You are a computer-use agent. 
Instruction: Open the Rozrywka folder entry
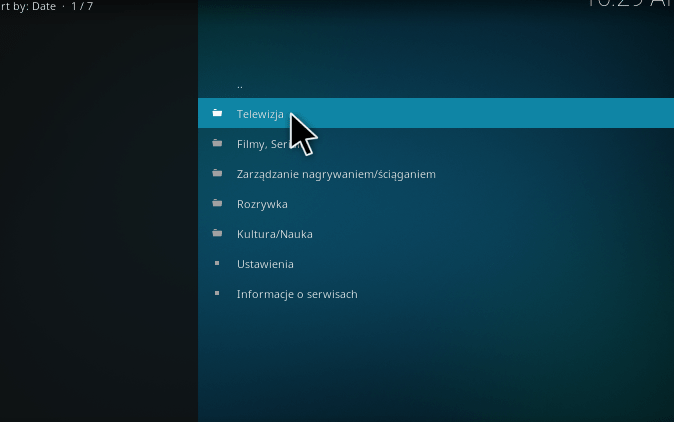(435, 204)
